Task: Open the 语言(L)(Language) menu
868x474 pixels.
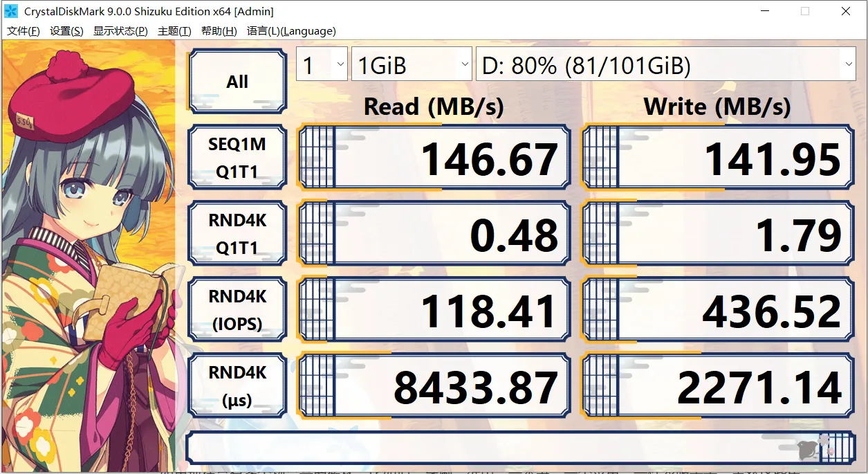Action: (291, 31)
